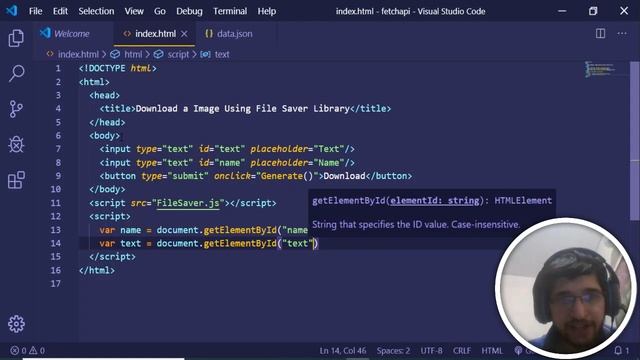Click the code minimap preview
The width and height of the screenshot is (640, 360).
click(600, 69)
